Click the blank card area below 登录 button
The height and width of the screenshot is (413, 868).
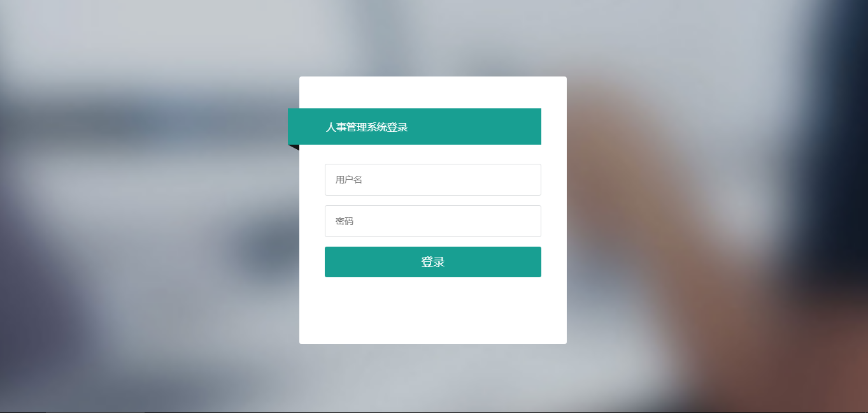pyautogui.click(x=433, y=310)
